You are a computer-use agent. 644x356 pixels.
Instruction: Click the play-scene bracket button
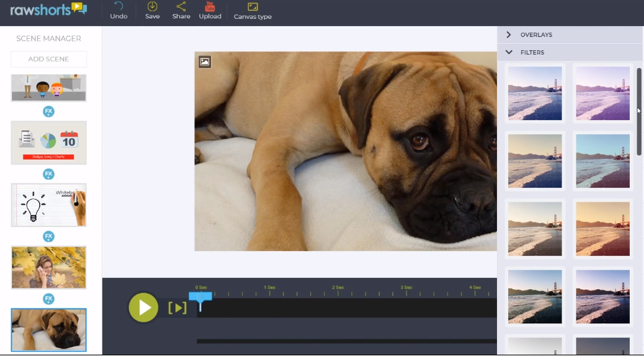pyautogui.click(x=177, y=308)
